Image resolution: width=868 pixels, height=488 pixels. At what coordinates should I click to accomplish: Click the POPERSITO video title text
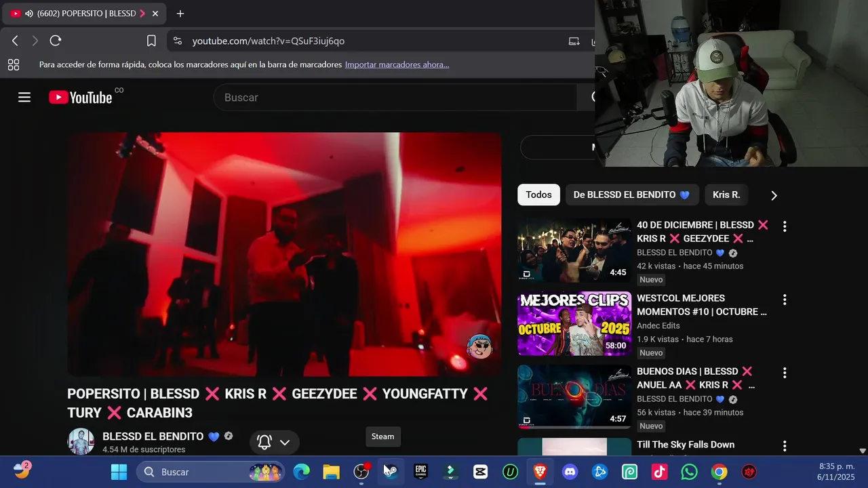[277, 403]
